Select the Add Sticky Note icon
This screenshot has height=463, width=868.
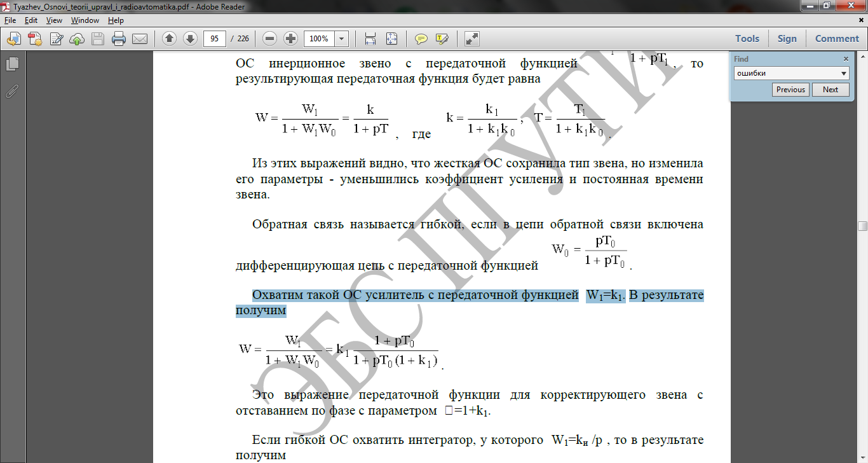(x=421, y=39)
